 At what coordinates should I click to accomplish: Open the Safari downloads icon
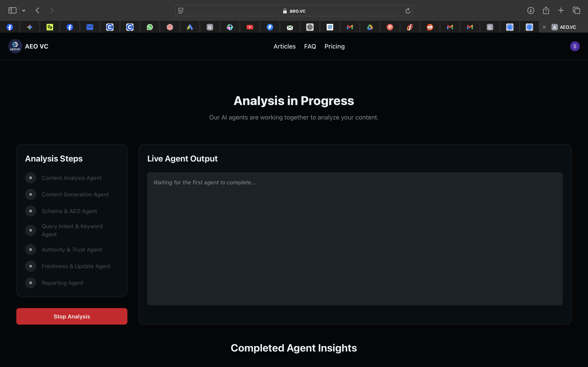tap(531, 10)
